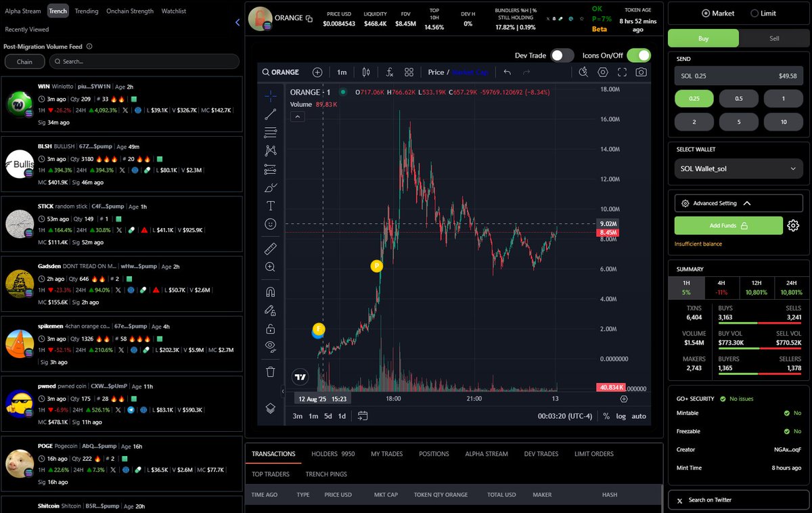This screenshot has width=812, height=513.
Task: Open the ORANGE symbol search
Action: [x=280, y=72]
